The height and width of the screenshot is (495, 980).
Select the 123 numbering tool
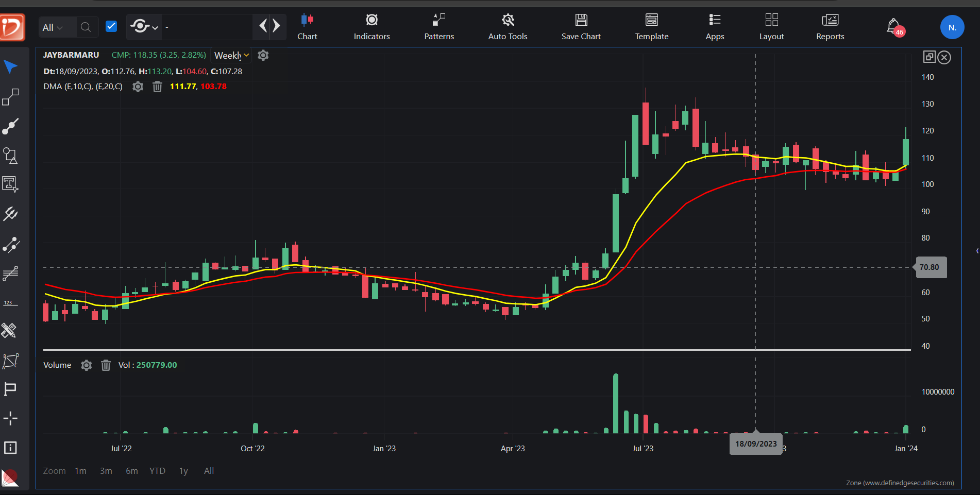(10, 303)
